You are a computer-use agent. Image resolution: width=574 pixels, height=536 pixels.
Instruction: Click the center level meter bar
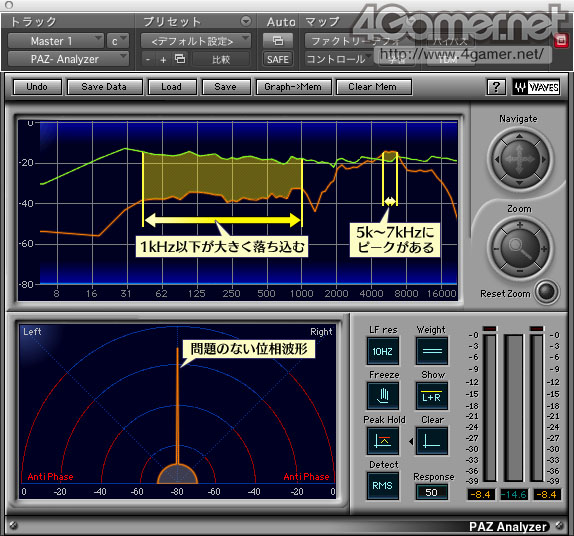pyautogui.click(x=514, y=407)
